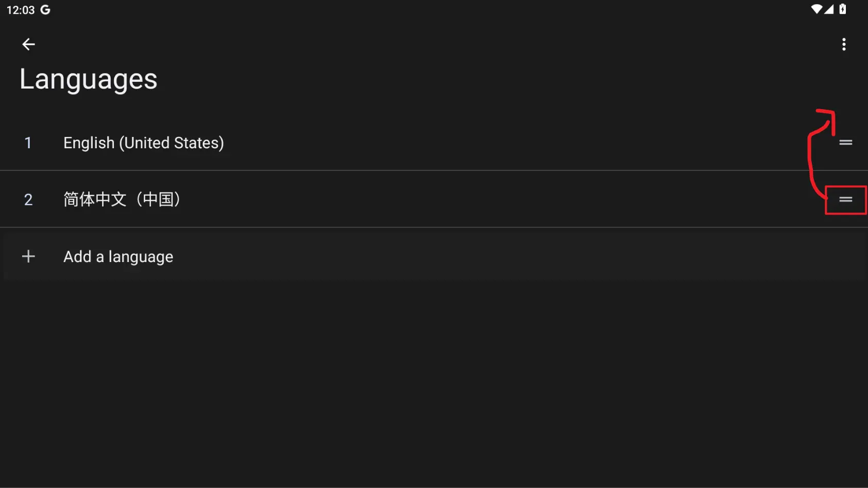Image resolution: width=868 pixels, height=488 pixels.
Task: Click the Google G status bar icon
Action: pos(45,10)
